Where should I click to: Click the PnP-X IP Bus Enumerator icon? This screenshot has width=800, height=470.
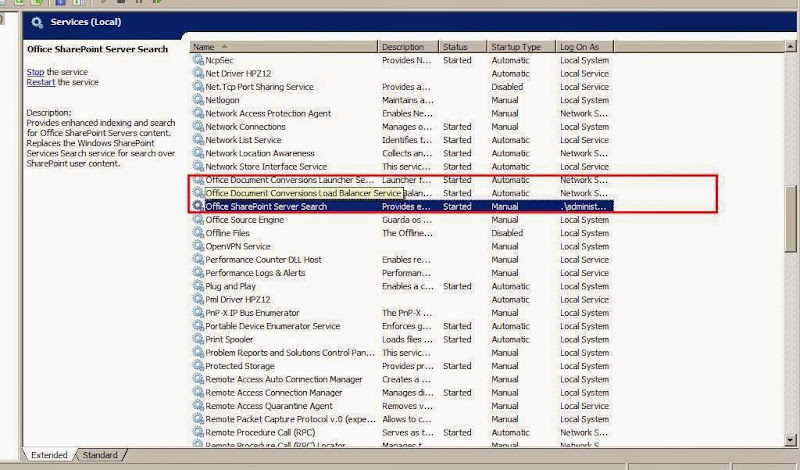pos(197,312)
